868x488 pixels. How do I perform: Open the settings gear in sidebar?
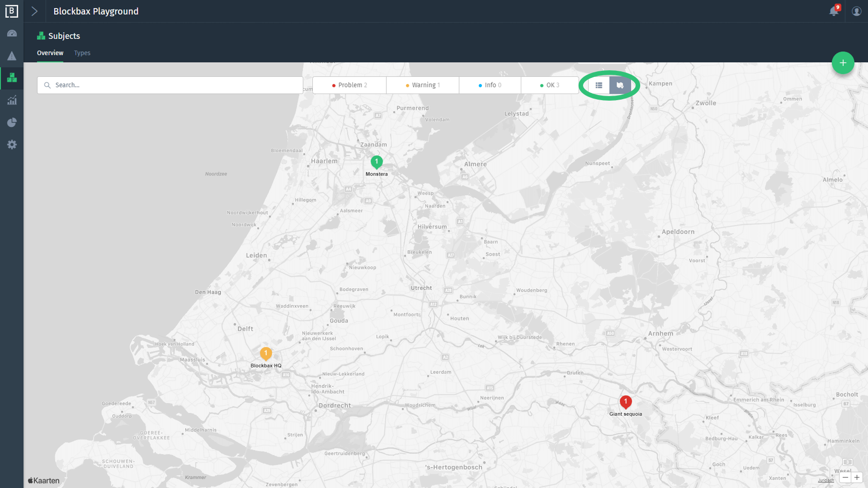coord(12,145)
